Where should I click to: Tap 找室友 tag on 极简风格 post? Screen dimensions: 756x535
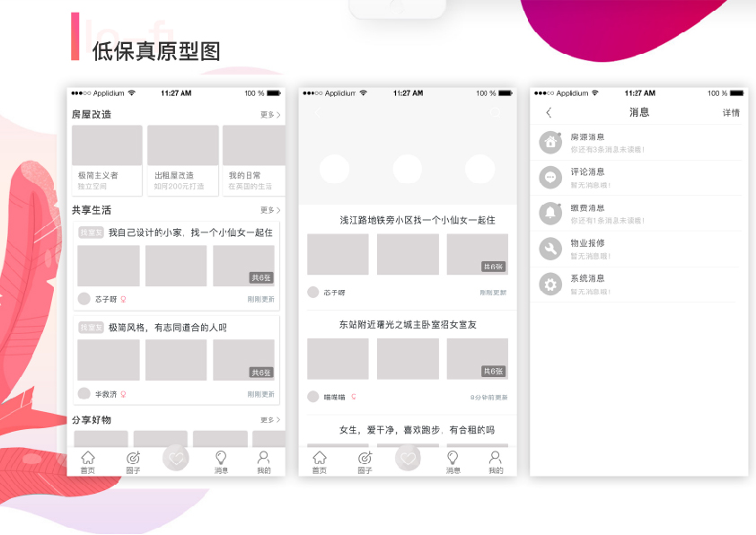[x=91, y=328]
